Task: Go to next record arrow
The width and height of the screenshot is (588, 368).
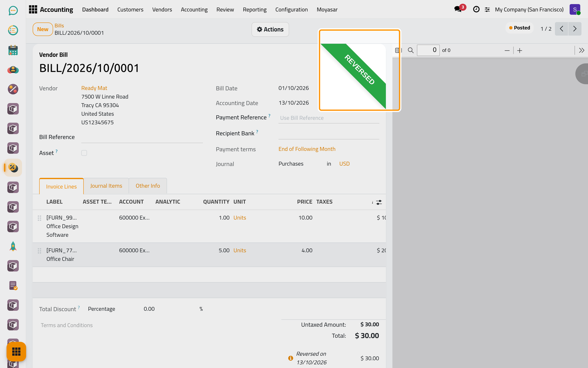Action: (575, 29)
